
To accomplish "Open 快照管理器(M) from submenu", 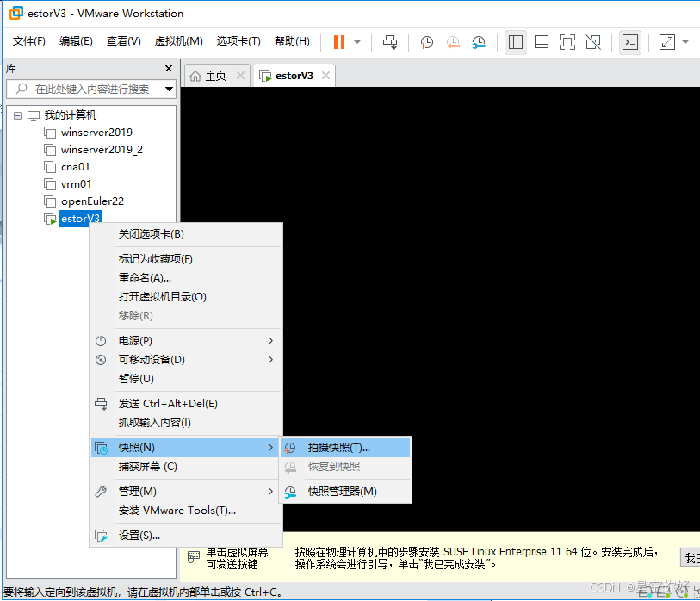I will pos(345,492).
